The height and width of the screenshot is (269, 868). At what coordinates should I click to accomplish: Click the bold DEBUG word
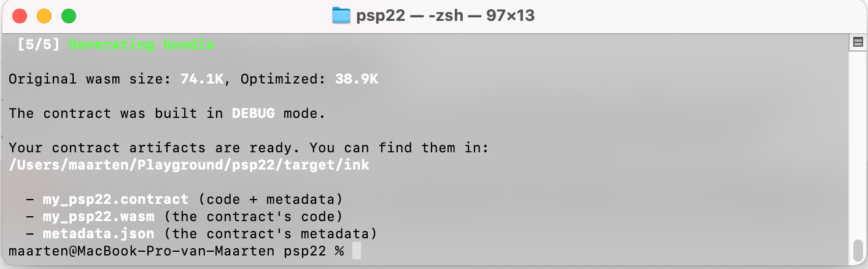253,114
